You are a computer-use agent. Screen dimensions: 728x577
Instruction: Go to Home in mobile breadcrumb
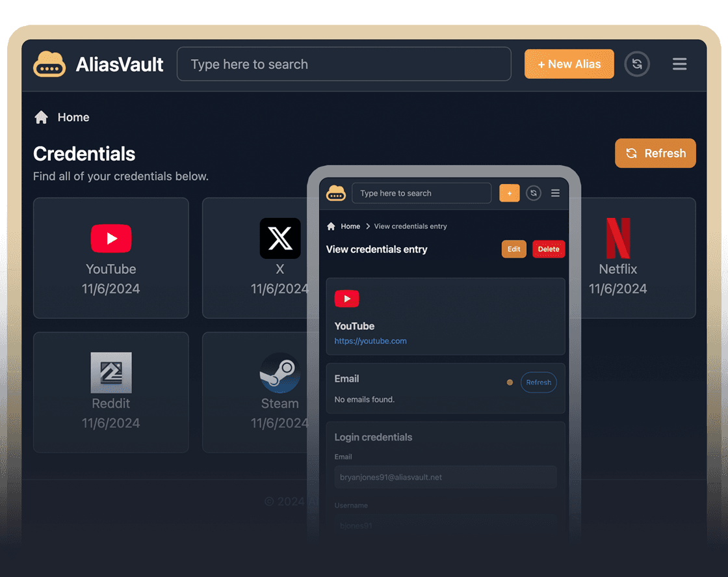[x=350, y=226]
